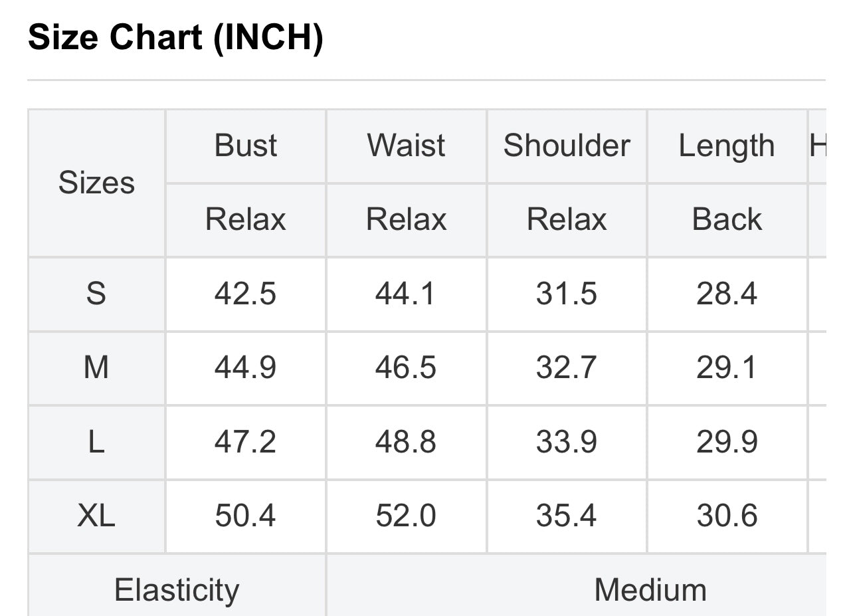This screenshot has height=616, width=853.
Task: Select the 46.5 waist value for M
Action: pyautogui.click(x=406, y=367)
